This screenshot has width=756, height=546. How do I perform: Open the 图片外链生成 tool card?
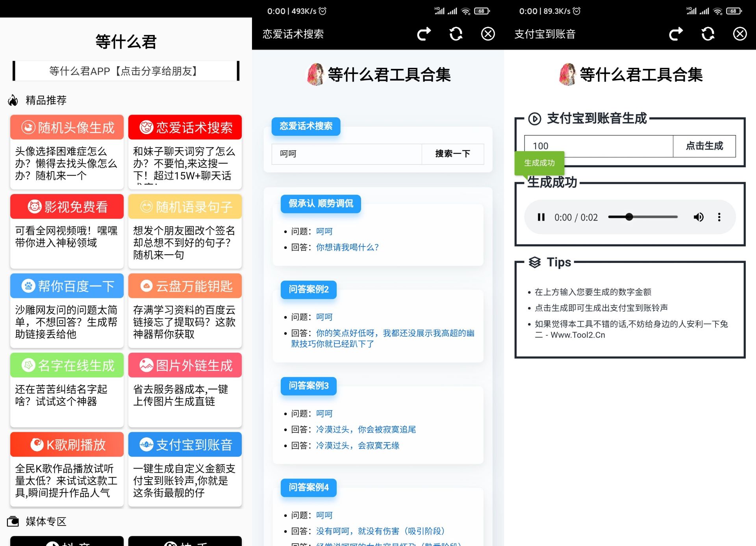[x=185, y=390]
